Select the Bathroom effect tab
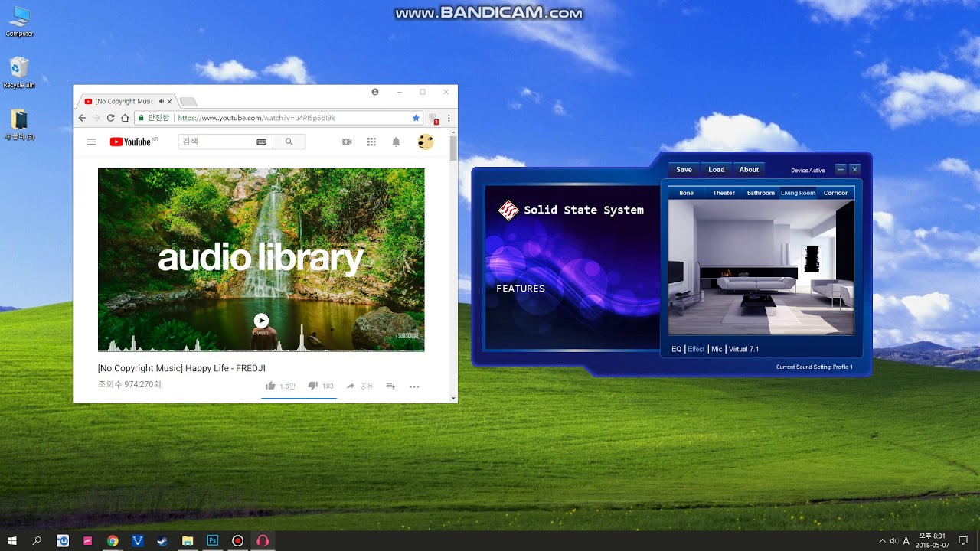980x551 pixels. (x=761, y=193)
